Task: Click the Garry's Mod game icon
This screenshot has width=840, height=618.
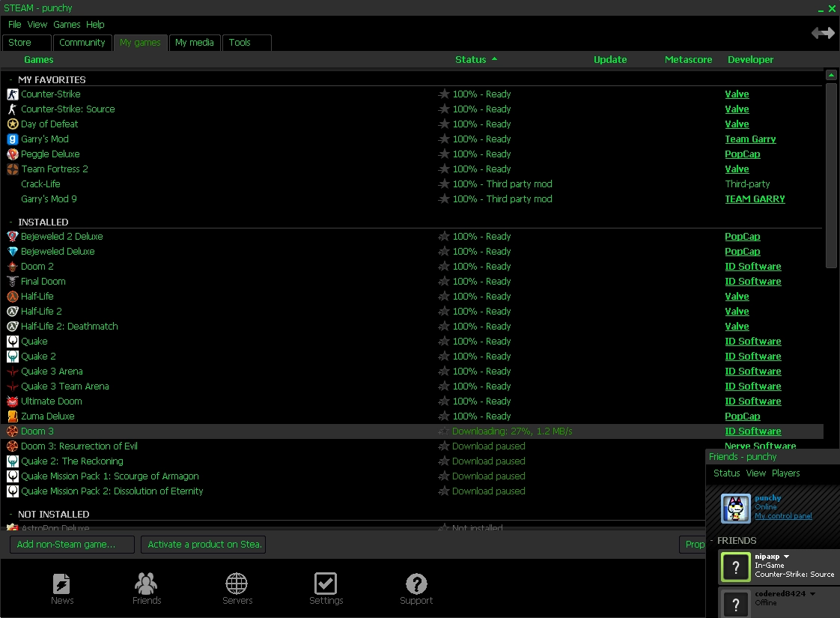Action: coord(12,139)
